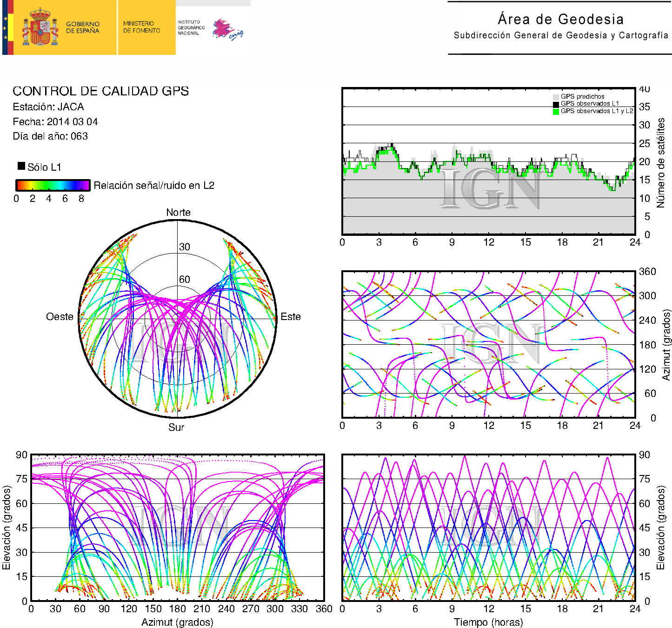Click the Número de satélites axis label
Viewport: 672px width, 628px height.
[x=660, y=162]
